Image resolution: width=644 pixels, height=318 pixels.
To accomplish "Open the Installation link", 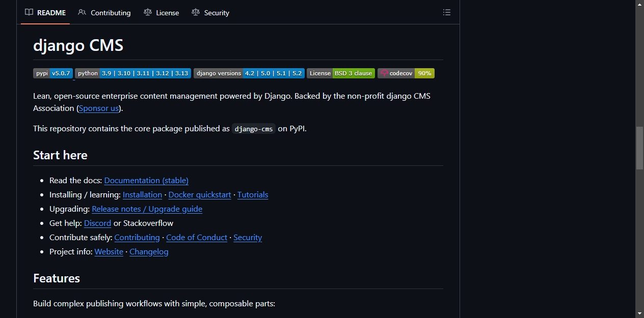I will (143, 195).
